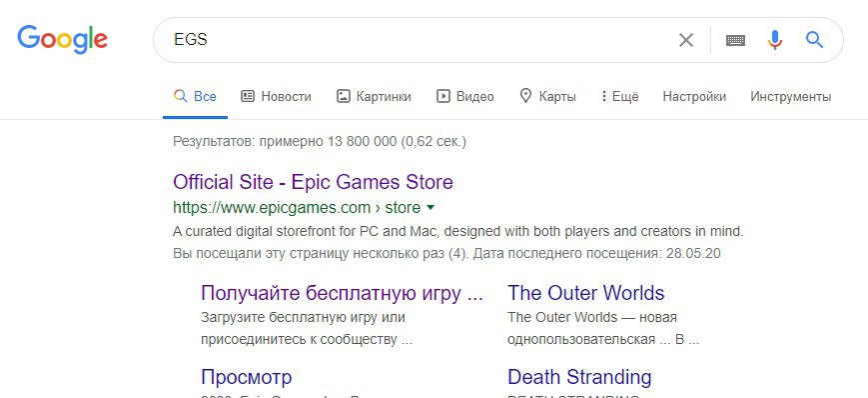Switch to the Картинки tab
The width and height of the screenshot is (868, 398).
click(374, 96)
